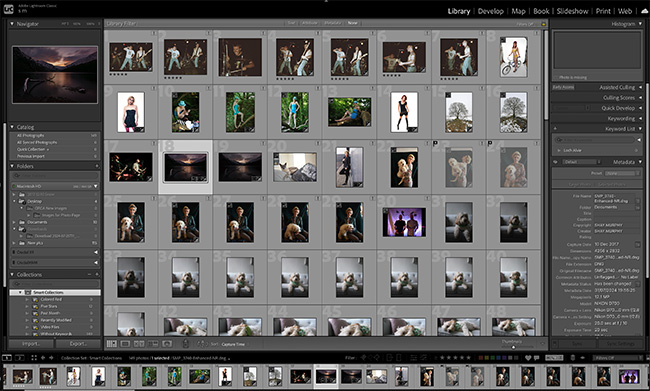Screen dimensions: 650x391
Task: Click the minus icon in Collections header
Action: coord(89,274)
